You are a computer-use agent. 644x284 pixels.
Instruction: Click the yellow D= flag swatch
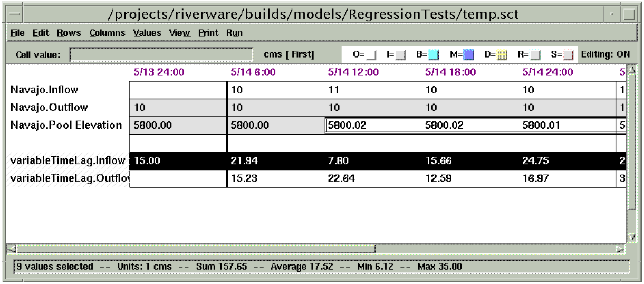point(502,54)
